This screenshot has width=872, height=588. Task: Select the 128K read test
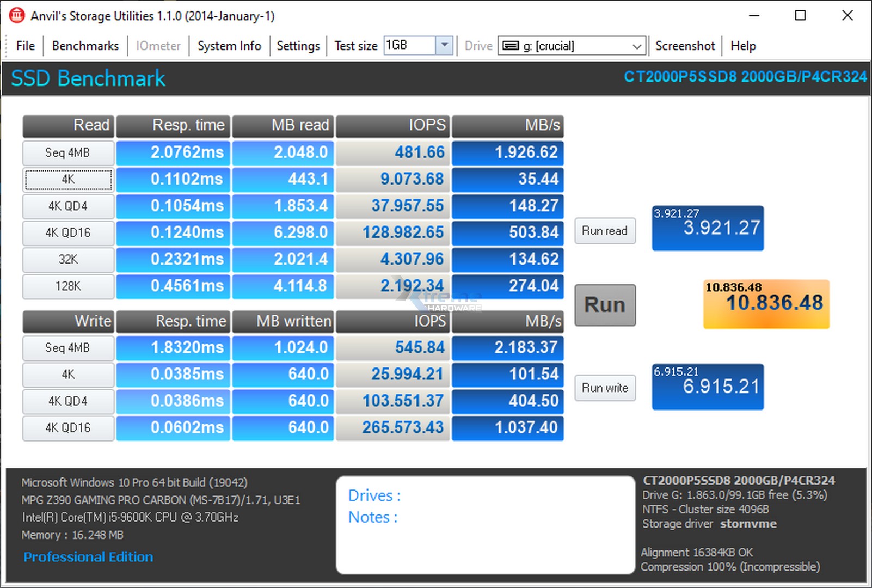pyautogui.click(x=68, y=287)
